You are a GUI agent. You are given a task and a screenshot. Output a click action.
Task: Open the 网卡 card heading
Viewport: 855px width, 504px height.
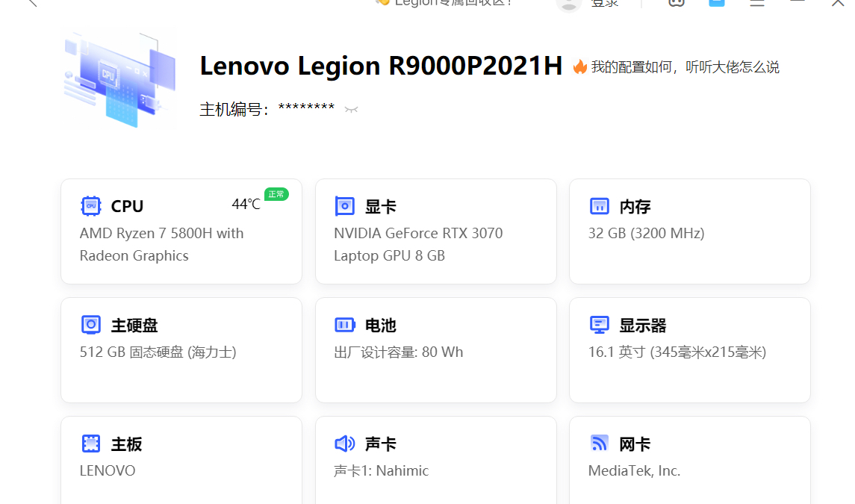point(635,444)
